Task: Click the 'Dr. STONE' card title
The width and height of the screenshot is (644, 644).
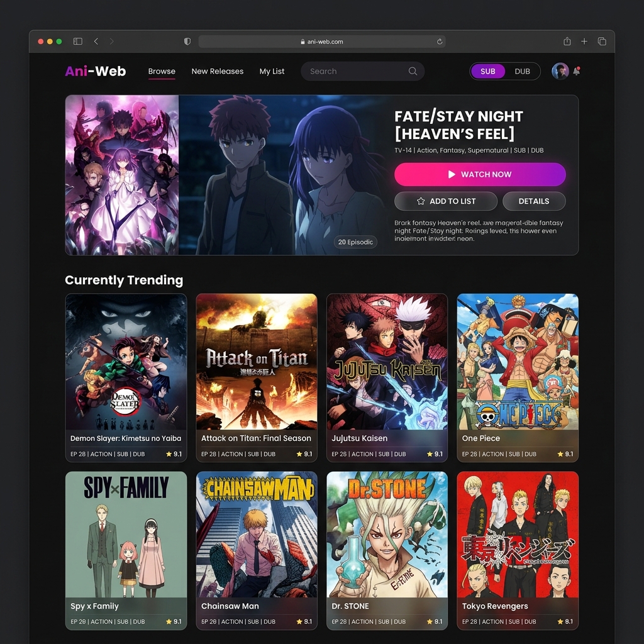Action: coord(350,606)
